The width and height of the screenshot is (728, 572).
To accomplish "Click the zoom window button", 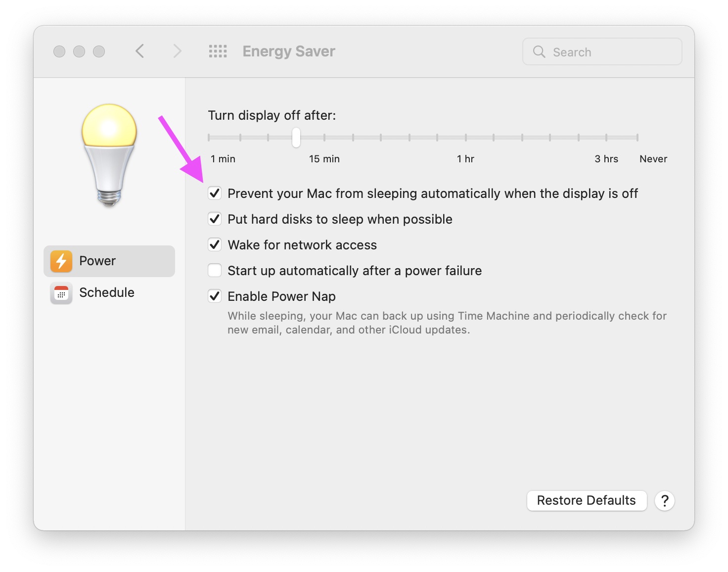I will (x=99, y=51).
